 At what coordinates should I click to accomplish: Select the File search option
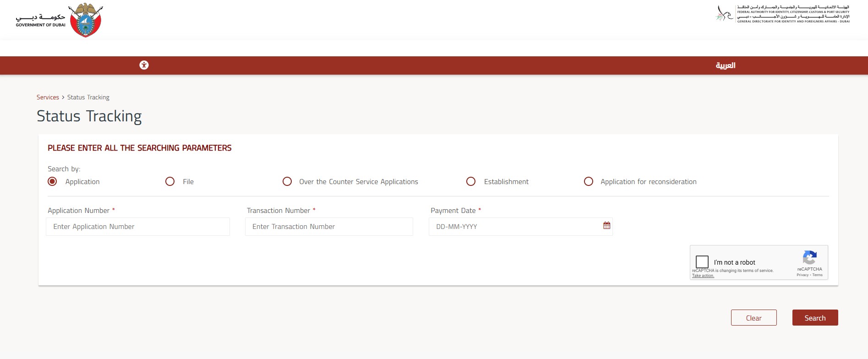click(170, 181)
